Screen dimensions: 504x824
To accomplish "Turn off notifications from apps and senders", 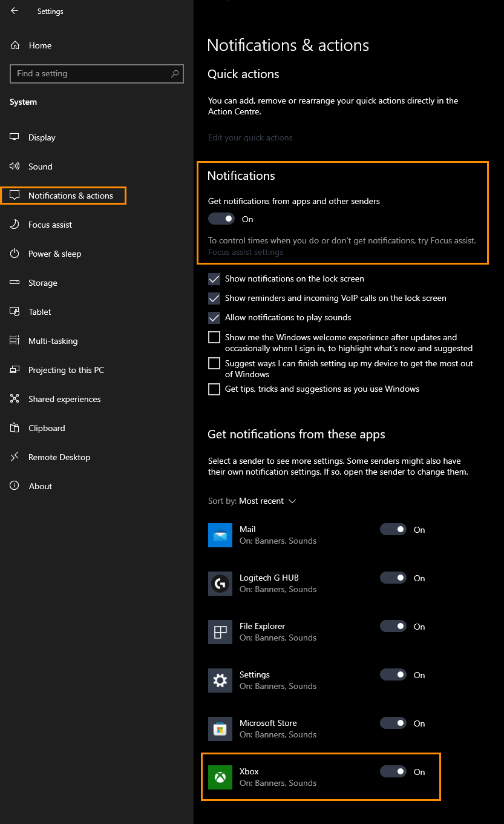I will pos(221,219).
